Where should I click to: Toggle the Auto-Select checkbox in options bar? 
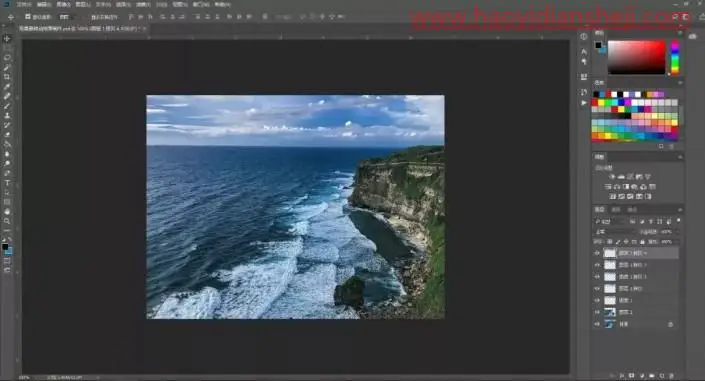[28, 17]
